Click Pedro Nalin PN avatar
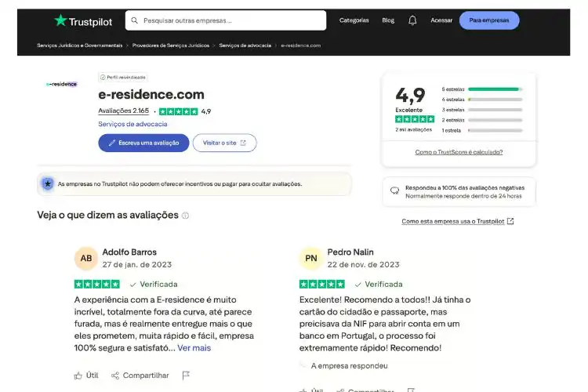588x392 pixels. (311, 258)
